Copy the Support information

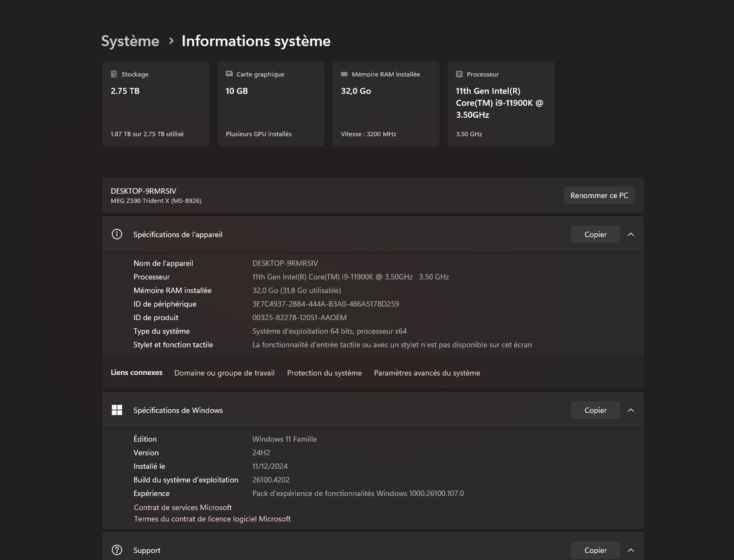coord(595,550)
